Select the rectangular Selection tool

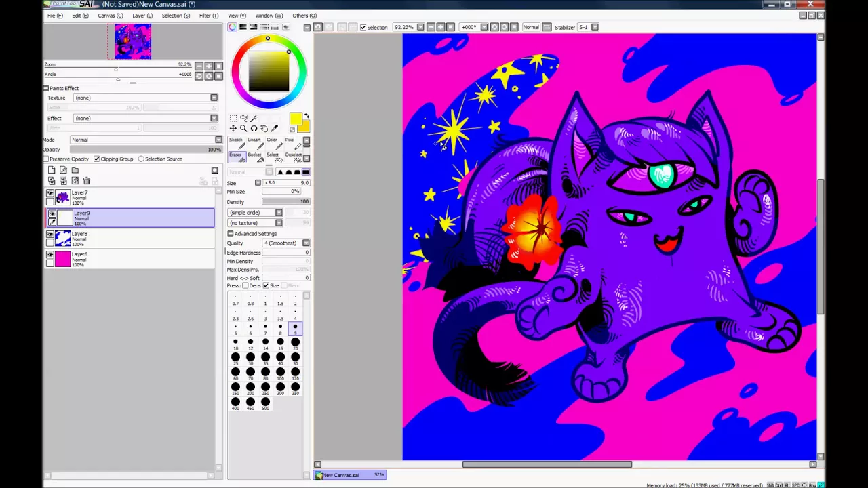tap(233, 118)
